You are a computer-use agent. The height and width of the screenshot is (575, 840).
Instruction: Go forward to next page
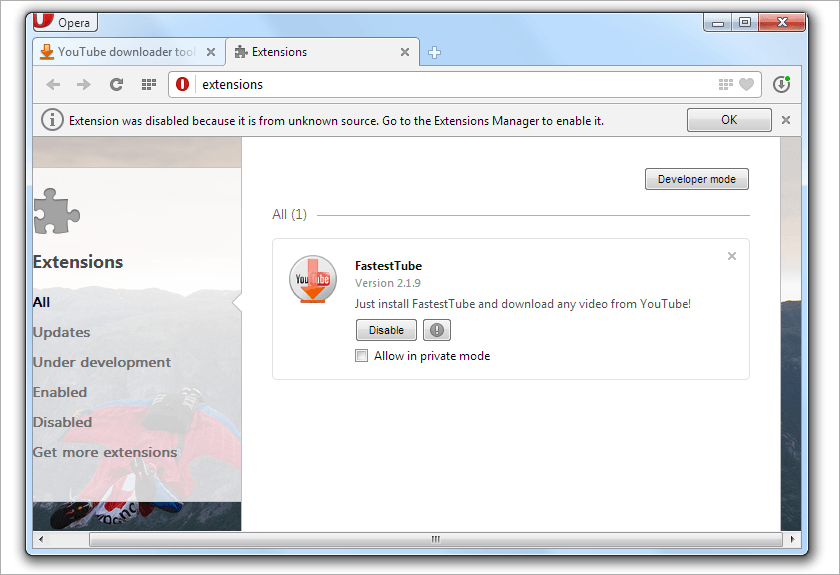coord(84,84)
